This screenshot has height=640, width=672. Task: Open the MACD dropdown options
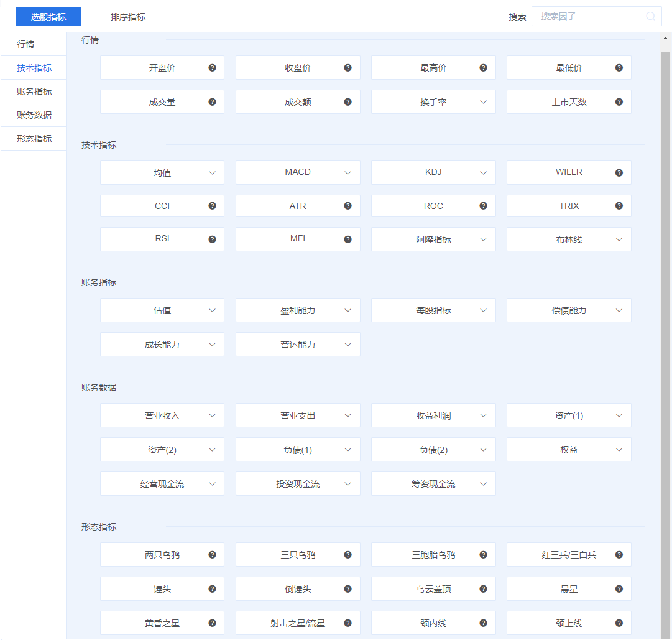coord(348,172)
